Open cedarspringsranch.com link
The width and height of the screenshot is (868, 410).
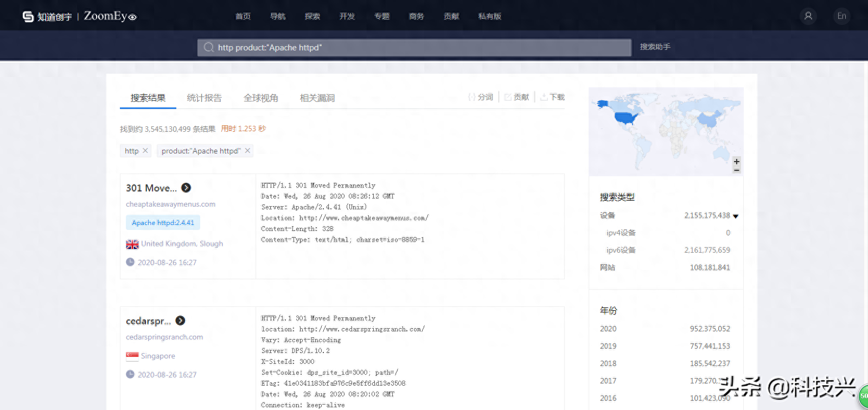164,337
